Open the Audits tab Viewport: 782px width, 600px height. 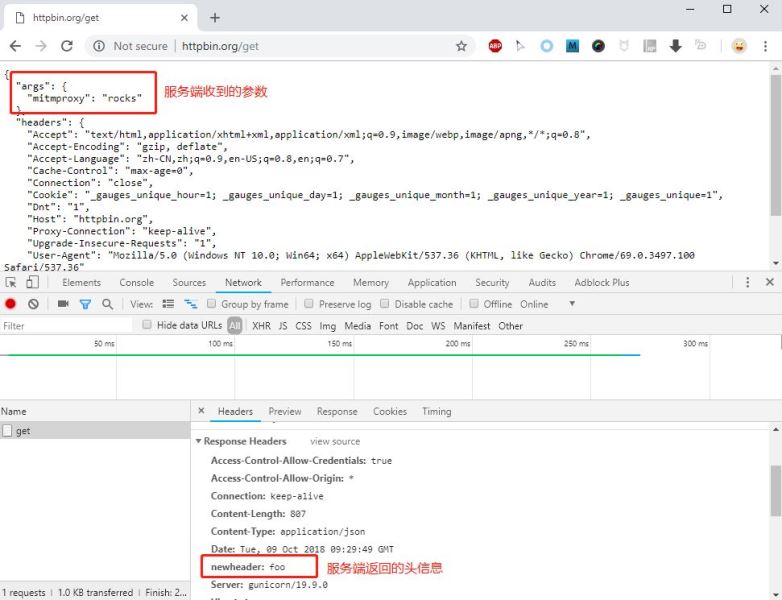(542, 282)
